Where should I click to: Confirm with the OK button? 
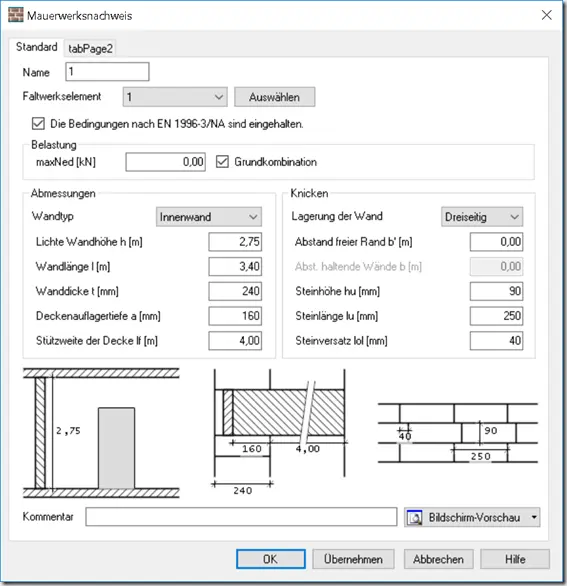coord(271,559)
